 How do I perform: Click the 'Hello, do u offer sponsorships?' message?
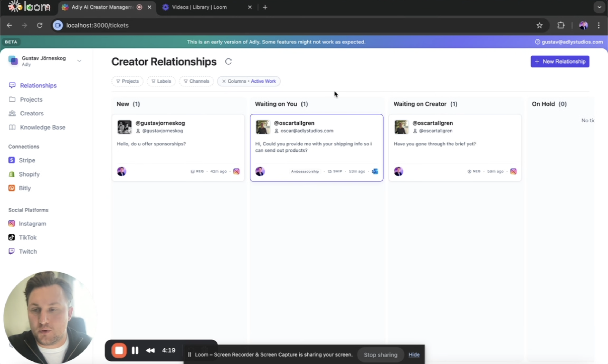click(x=151, y=144)
